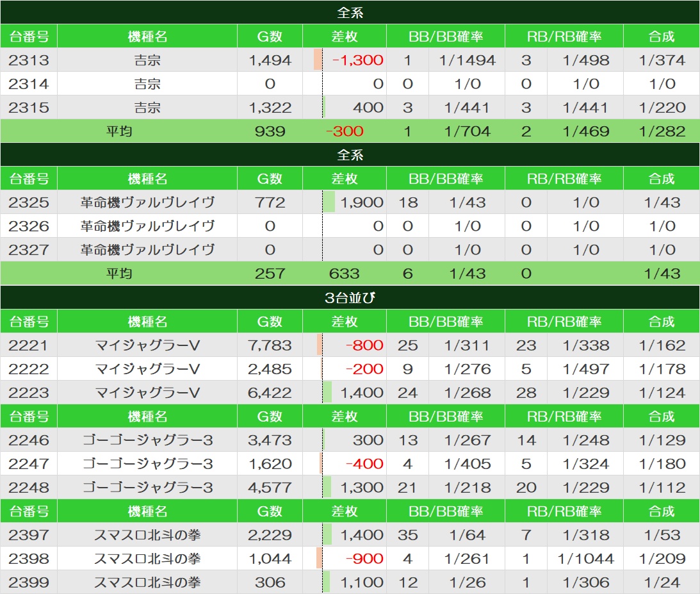This screenshot has width=700, height=594.
Task: Select machine number 2248 cell
Action: [29, 487]
